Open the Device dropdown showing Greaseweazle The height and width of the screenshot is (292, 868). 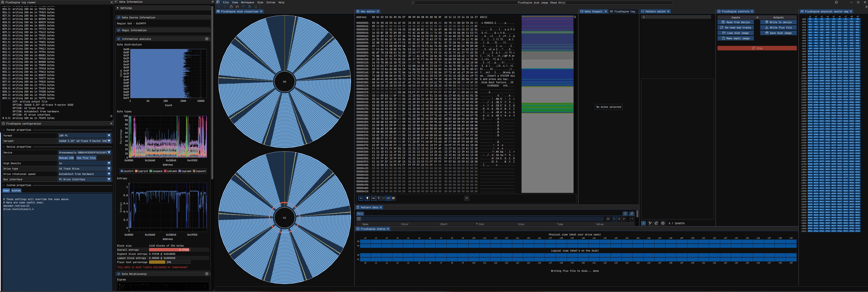tap(85, 152)
